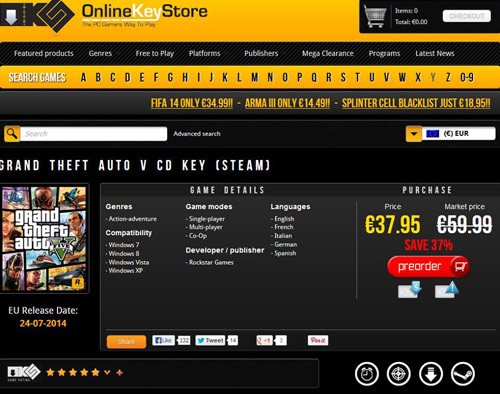Viewport: 500px width, 394px height.
Task: Search games starting with letter Z
Action: click(448, 78)
